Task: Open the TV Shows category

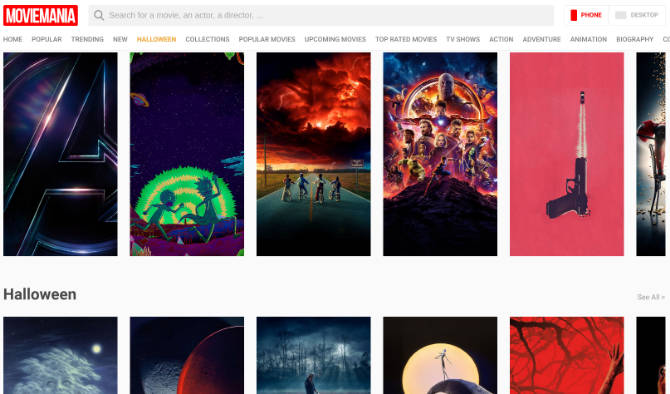Action: tap(463, 39)
